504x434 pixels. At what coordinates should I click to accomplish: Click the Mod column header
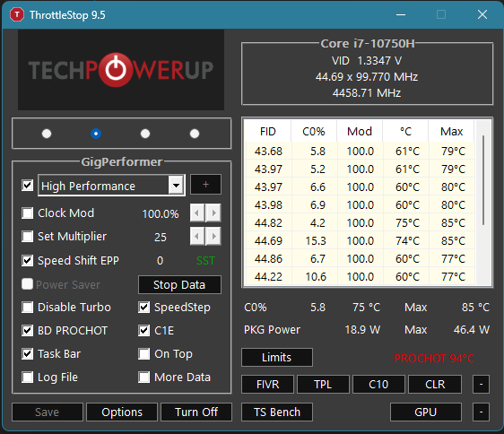360,132
